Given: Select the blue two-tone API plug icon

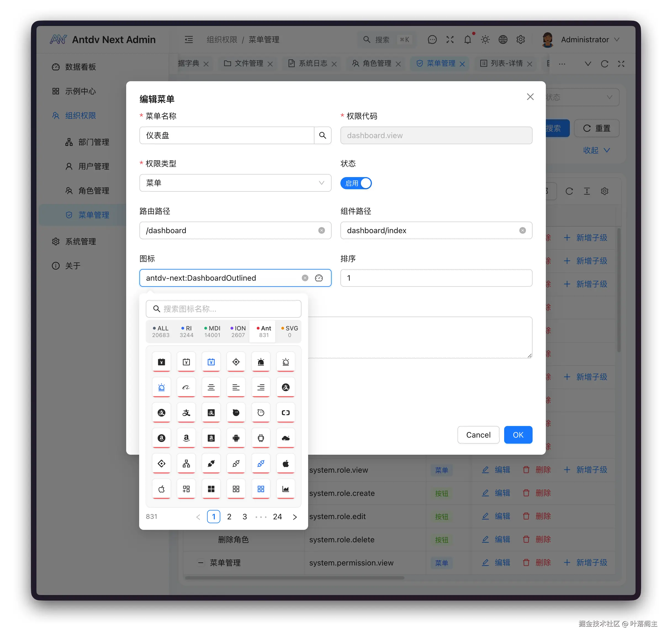Looking at the screenshot, I should point(261,463).
